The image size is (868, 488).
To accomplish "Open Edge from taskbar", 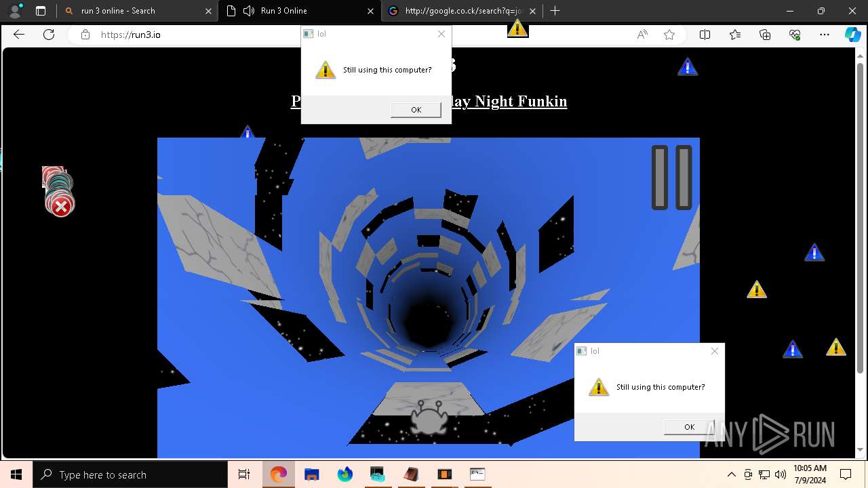I will (x=279, y=474).
